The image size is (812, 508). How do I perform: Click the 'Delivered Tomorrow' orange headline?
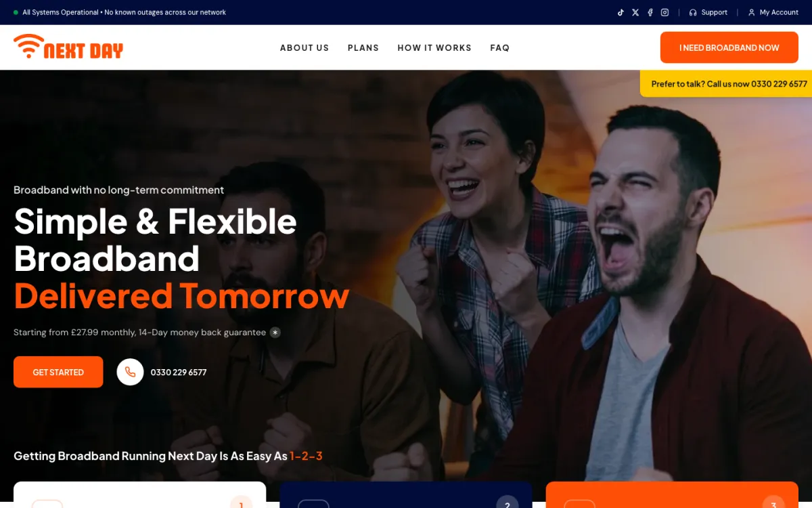click(181, 296)
